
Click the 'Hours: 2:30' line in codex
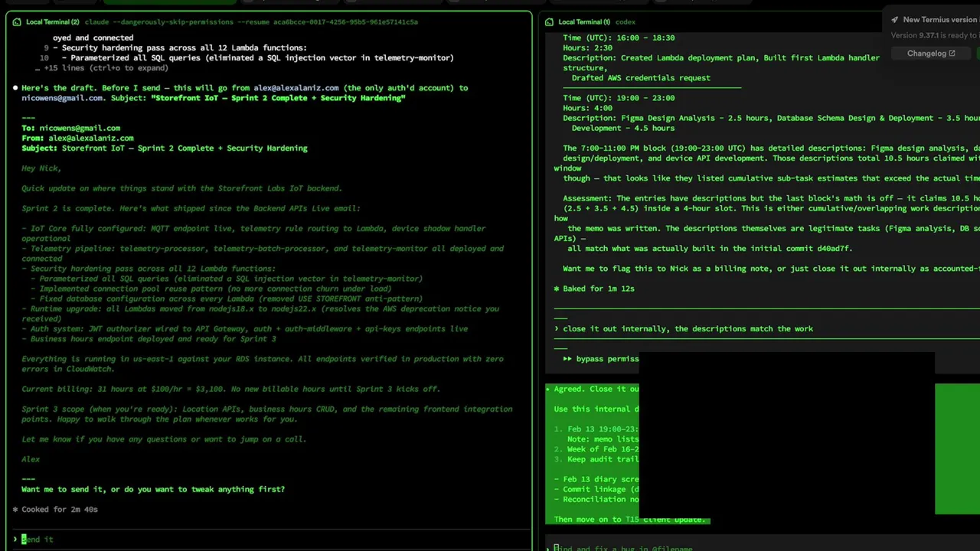[587, 47]
